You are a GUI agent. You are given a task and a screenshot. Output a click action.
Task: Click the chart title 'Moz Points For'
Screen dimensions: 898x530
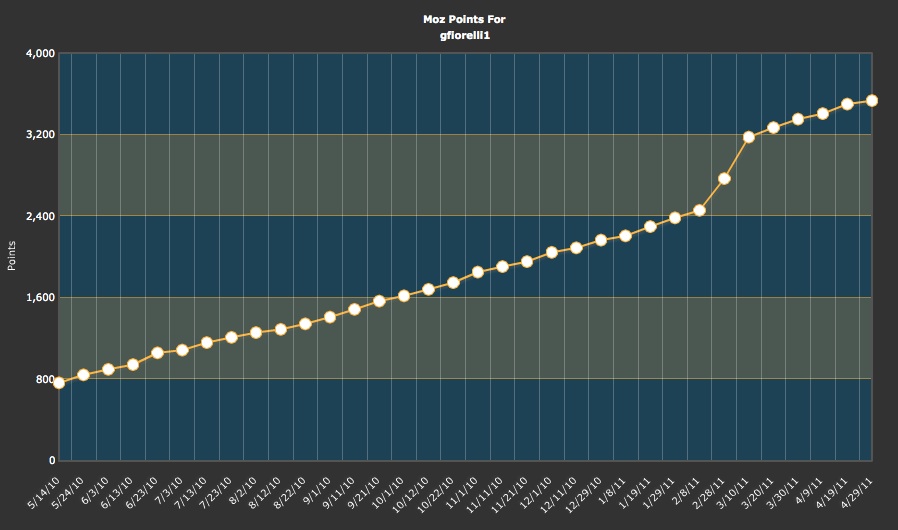point(449,18)
